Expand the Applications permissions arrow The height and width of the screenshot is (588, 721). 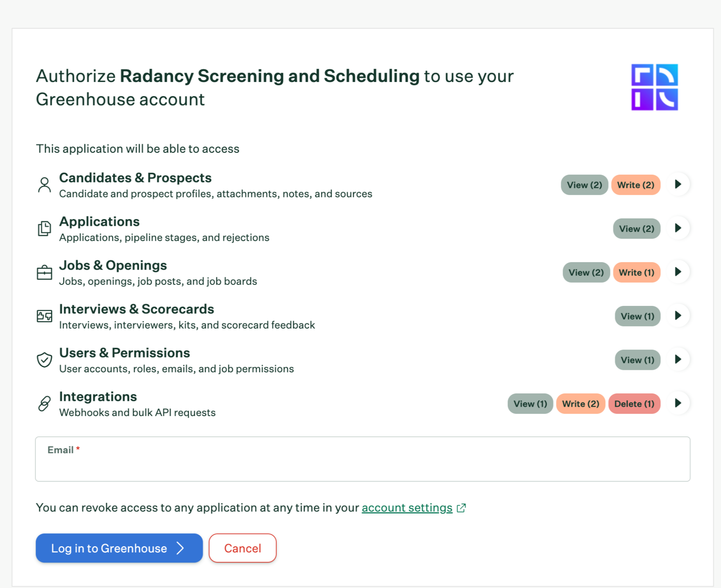tap(678, 228)
